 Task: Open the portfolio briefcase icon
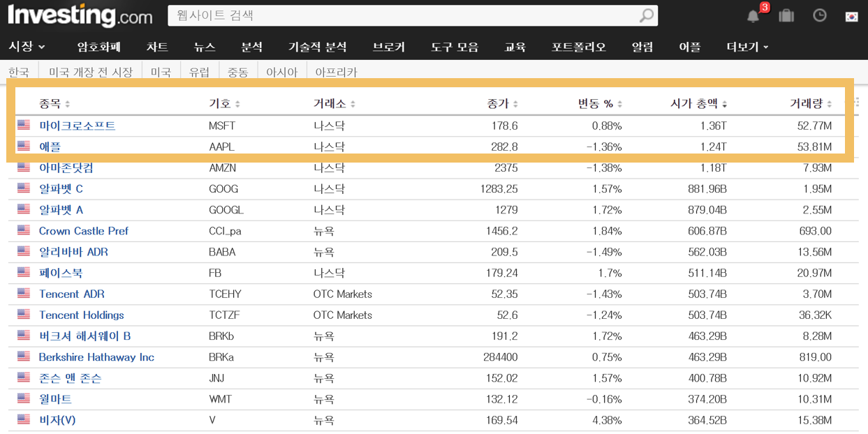tap(786, 15)
